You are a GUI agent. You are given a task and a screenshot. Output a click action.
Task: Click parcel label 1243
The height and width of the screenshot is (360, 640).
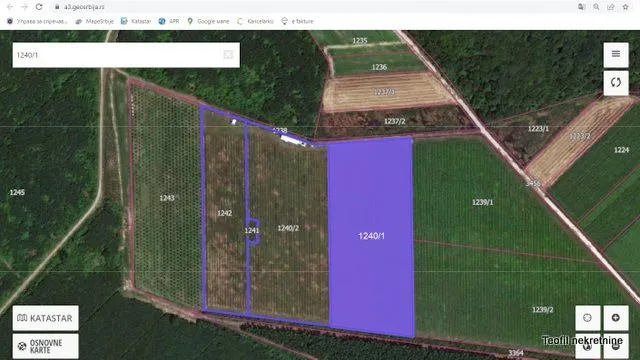(x=167, y=198)
